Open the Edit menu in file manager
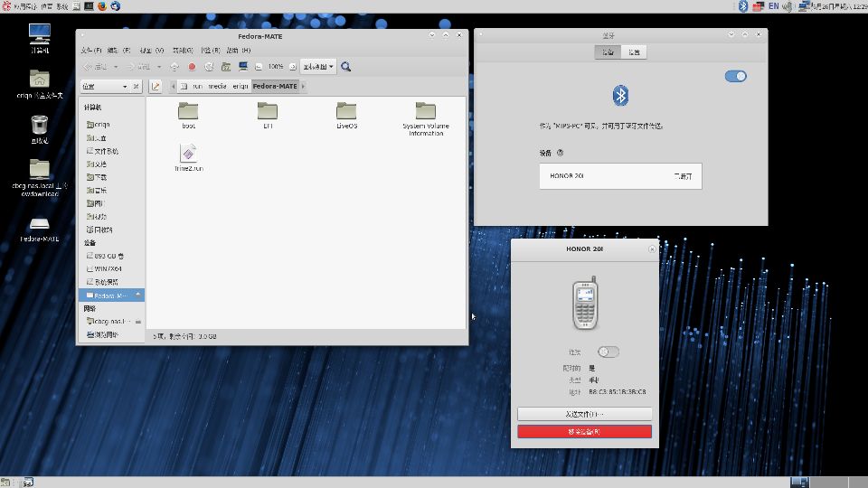Screen dimensions: 868x488 click(x=119, y=51)
